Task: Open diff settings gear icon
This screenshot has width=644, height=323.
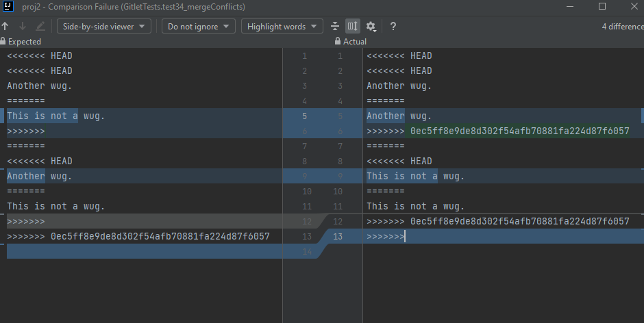Action: pos(371,26)
